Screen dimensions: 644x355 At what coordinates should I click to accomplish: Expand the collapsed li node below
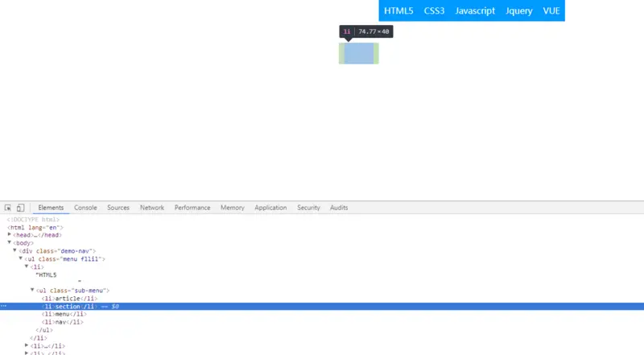[27, 345]
